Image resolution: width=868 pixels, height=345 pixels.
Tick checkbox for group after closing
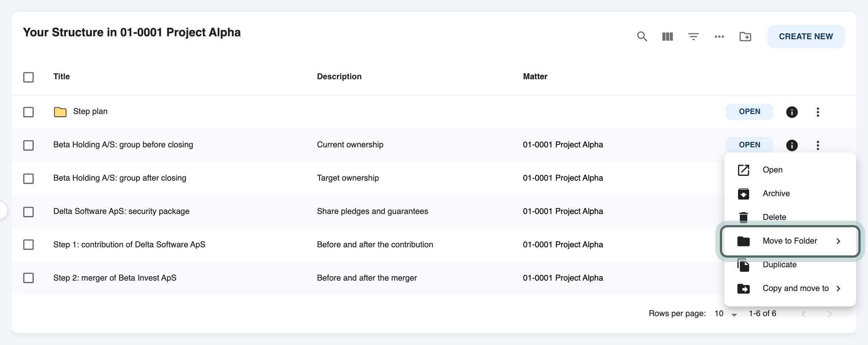pyautogui.click(x=29, y=178)
